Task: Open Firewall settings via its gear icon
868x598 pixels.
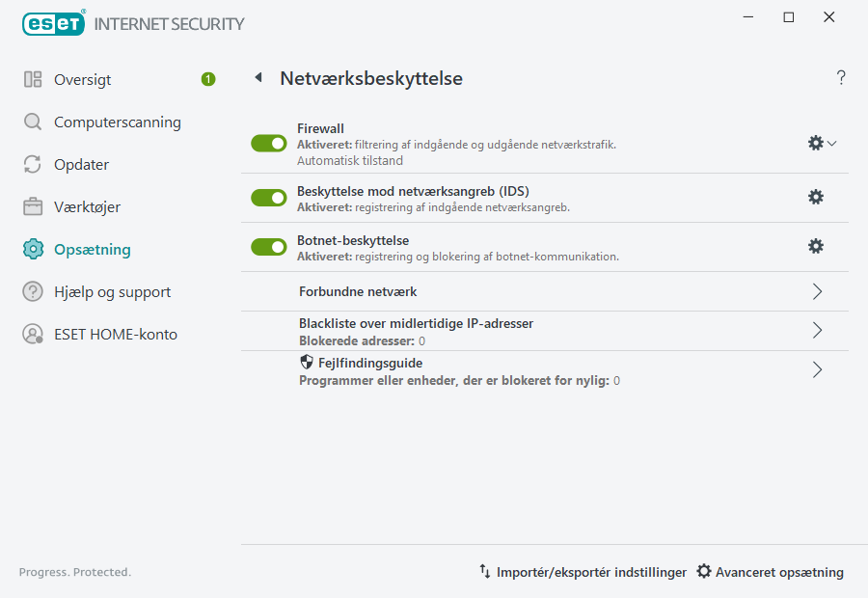Action: (x=815, y=142)
